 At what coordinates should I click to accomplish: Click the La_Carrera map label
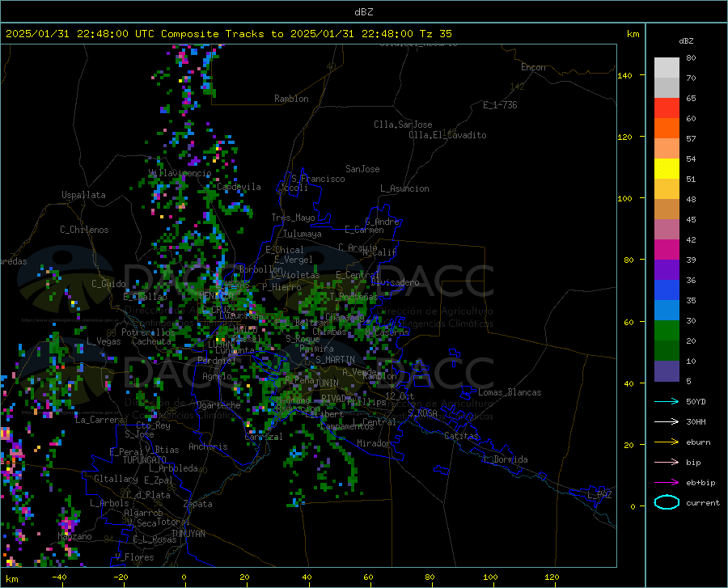[99, 420]
